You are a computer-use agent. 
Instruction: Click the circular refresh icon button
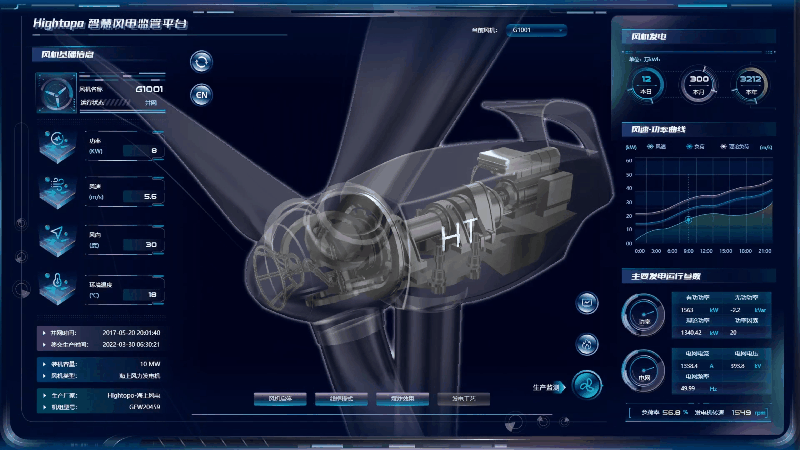click(x=202, y=63)
